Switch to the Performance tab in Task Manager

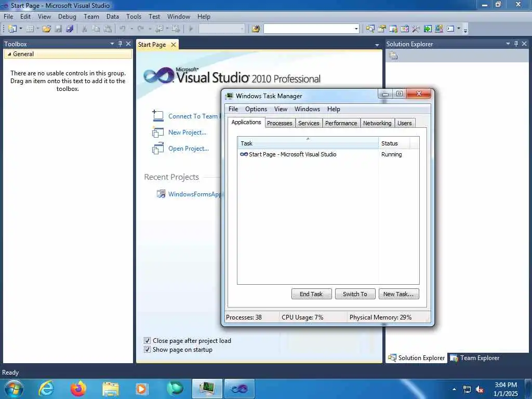[x=341, y=123]
